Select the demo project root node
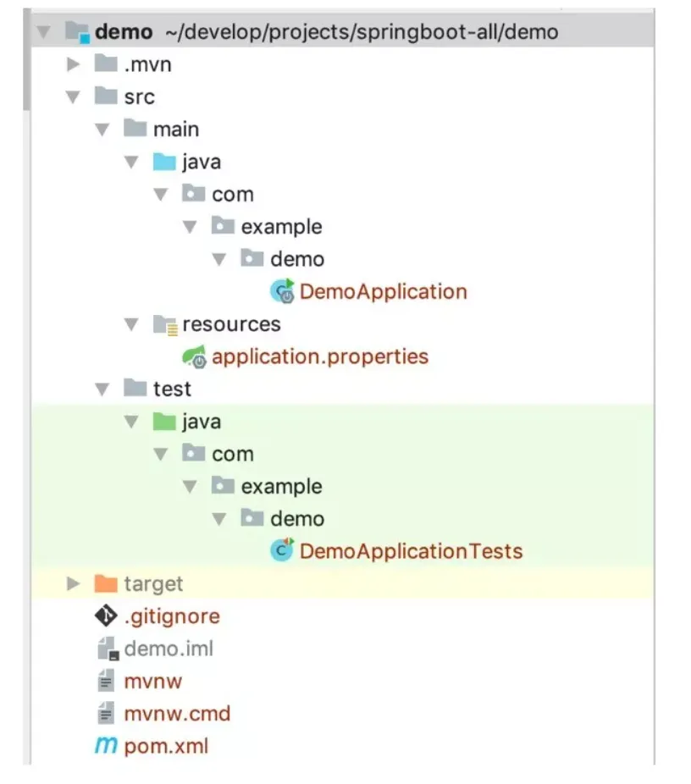This screenshot has height=784, width=691. (x=124, y=32)
